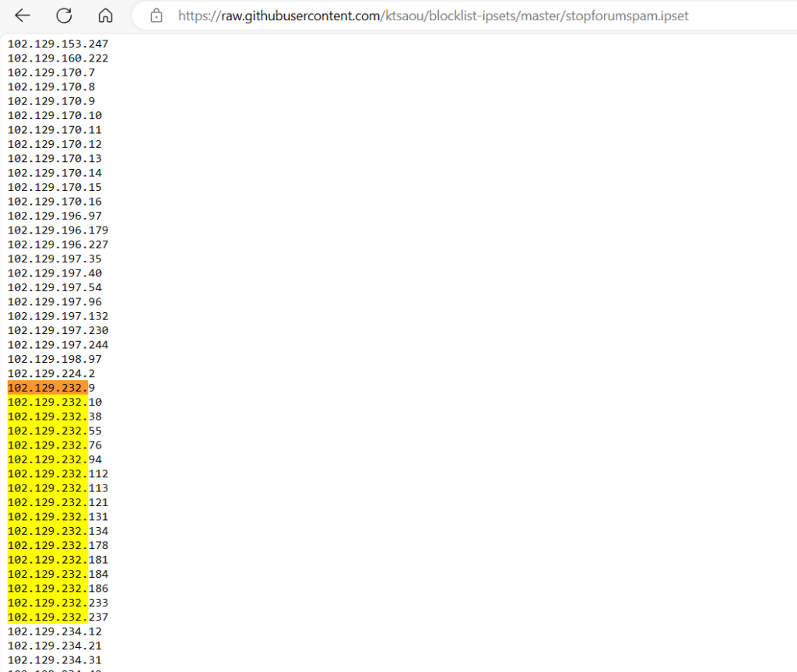This screenshot has width=797, height=672.
Task: Click the browser back arrow
Action: pyautogui.click(x=23, y=16)
